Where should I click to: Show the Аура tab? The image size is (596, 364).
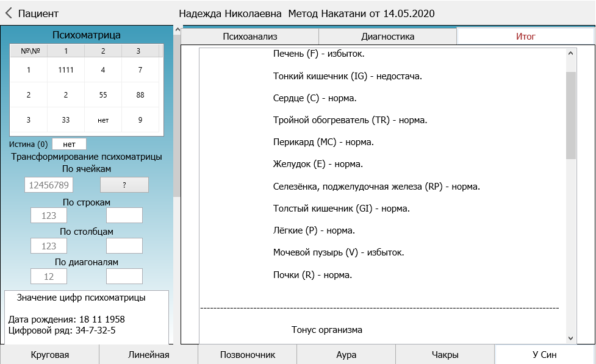(x=346, y=355)
